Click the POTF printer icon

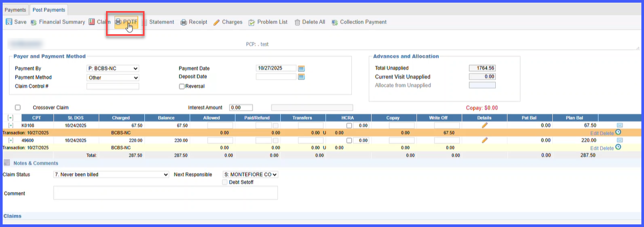click(119, 22)
